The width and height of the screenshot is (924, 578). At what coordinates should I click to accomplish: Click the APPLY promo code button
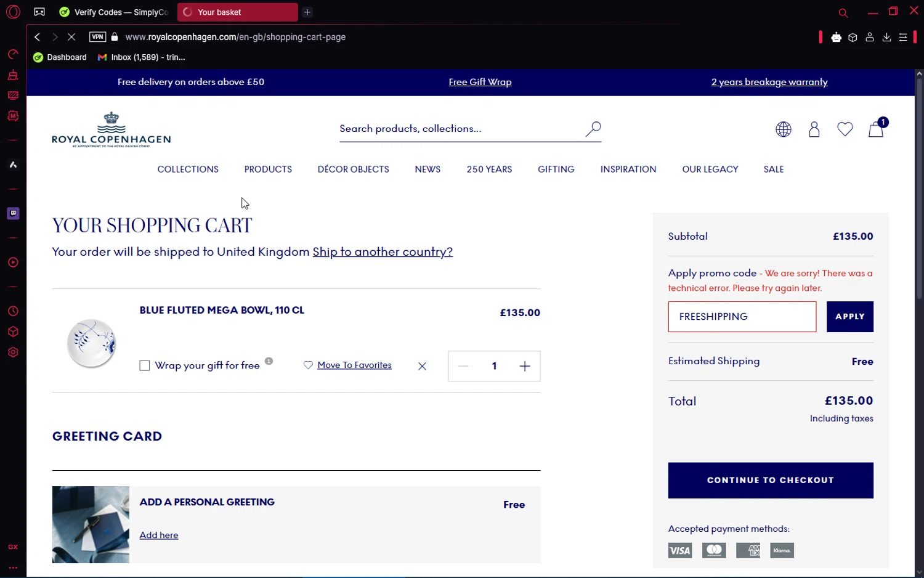tap(850, 317)
